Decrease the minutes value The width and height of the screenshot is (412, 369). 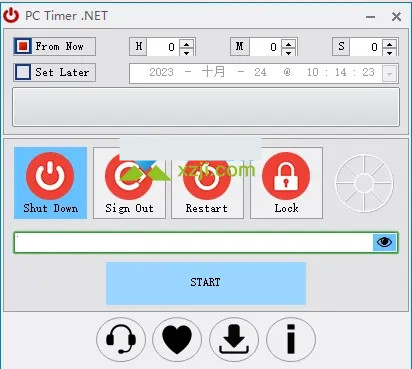coord(288,52)
